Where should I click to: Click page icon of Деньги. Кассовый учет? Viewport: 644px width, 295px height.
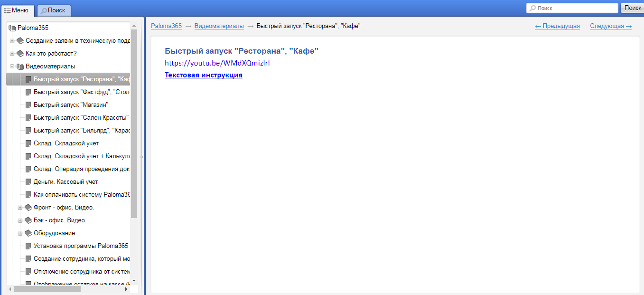pyautogui.click(x=28, y=182)
